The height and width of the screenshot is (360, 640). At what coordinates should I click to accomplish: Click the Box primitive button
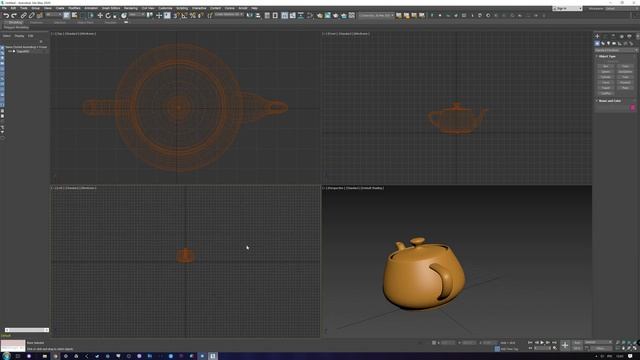[606, 66]
